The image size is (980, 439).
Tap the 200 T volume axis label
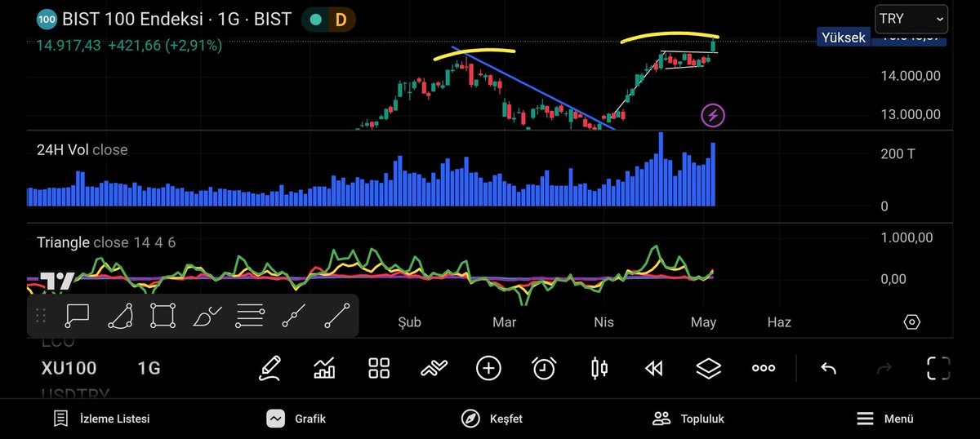898,153
